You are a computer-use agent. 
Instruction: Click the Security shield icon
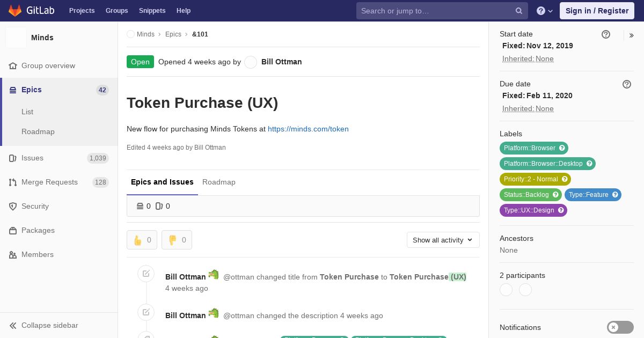(13, 207)
